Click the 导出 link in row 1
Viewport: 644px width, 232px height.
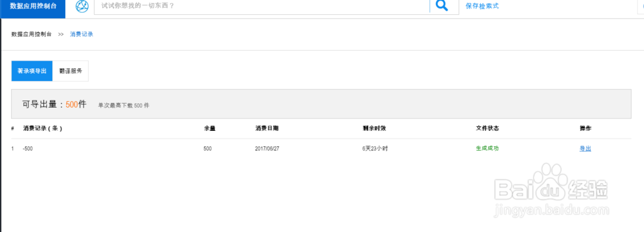coord(585,148)
